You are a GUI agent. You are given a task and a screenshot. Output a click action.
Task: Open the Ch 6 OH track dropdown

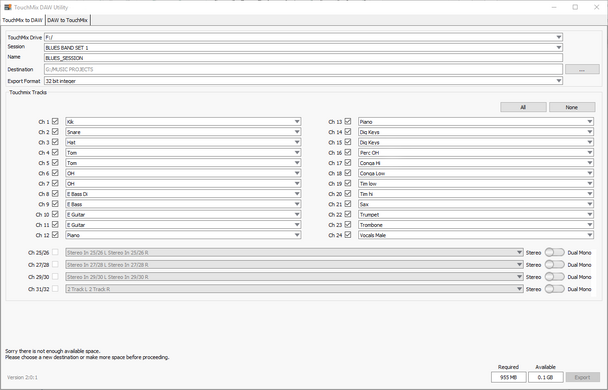183,173
